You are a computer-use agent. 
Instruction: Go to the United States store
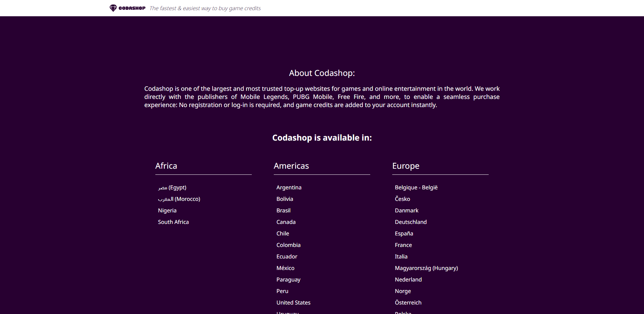pos(293,303)
